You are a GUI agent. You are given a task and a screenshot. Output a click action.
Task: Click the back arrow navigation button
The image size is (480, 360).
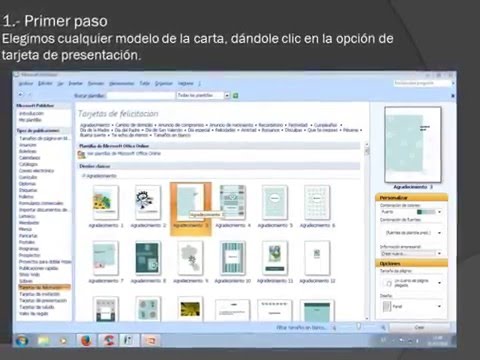pos(21,95)
